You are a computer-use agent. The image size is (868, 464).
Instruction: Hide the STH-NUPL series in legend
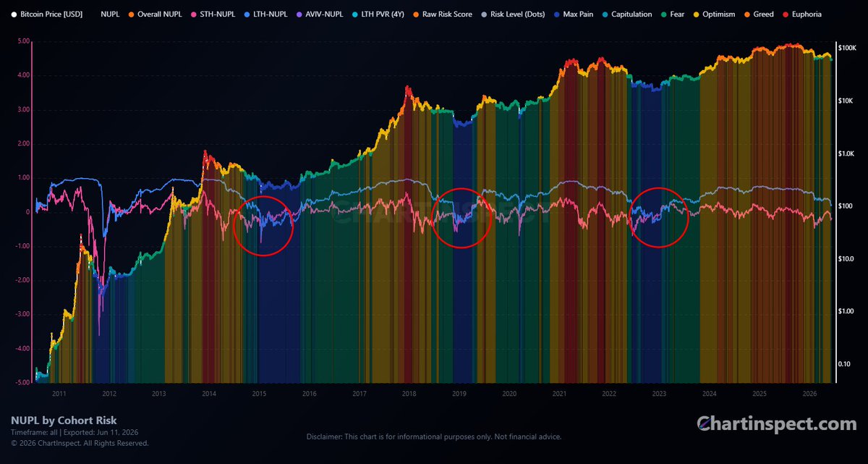pyautogui.click(x=215, y=14)
